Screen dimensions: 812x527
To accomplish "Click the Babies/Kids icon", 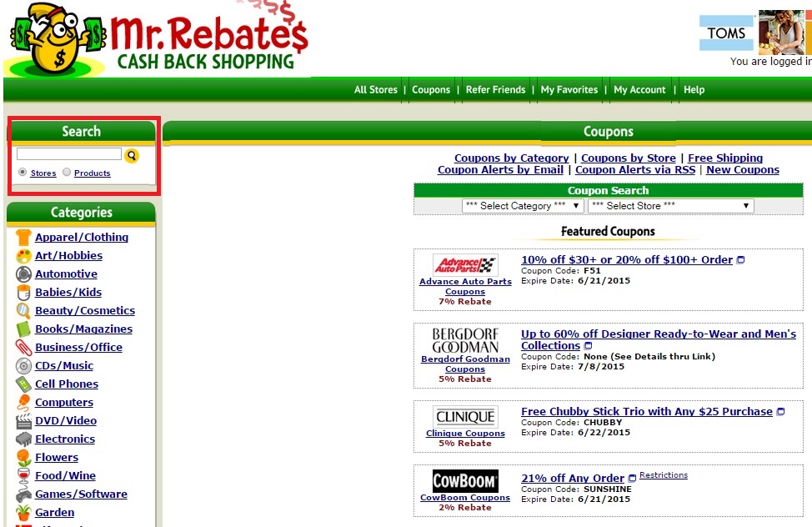I will pos(23,292).
